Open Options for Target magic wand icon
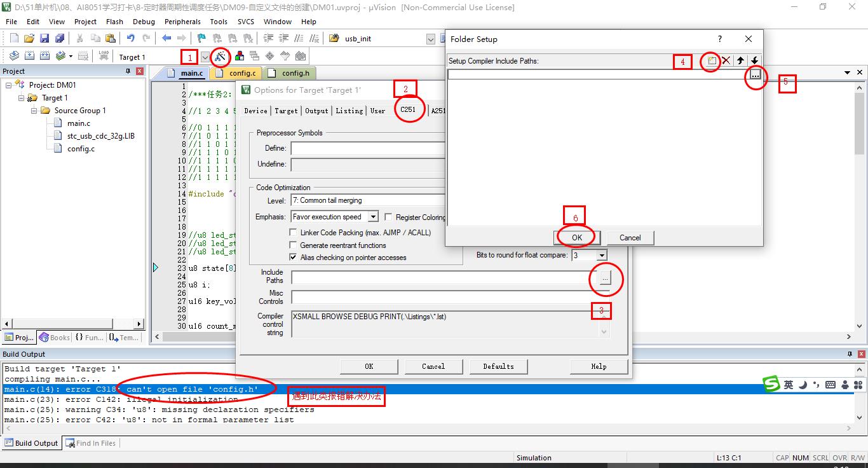 point(220,57)
